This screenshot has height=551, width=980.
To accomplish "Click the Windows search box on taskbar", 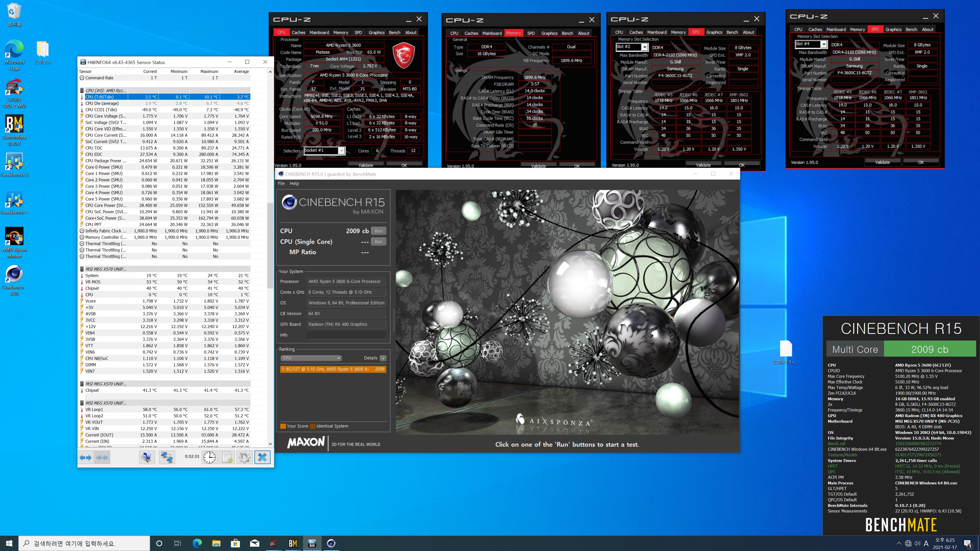I will click(84, 543).
